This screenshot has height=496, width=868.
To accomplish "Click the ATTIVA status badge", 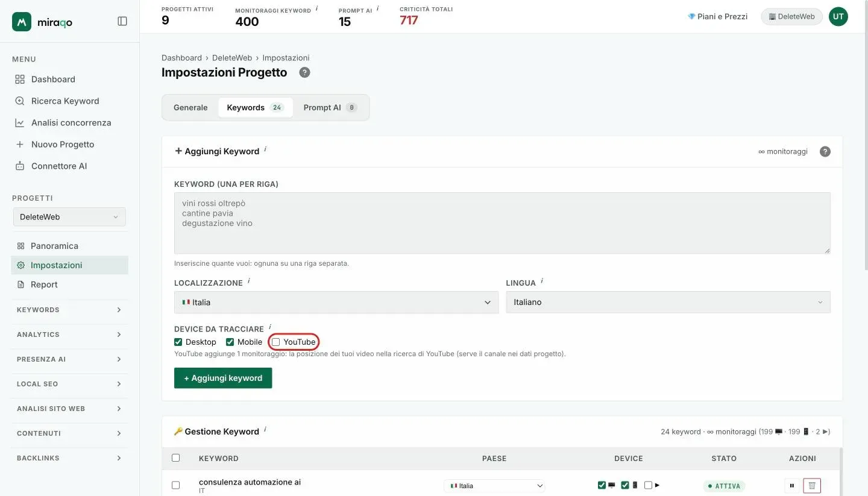I will click(724, 486).
